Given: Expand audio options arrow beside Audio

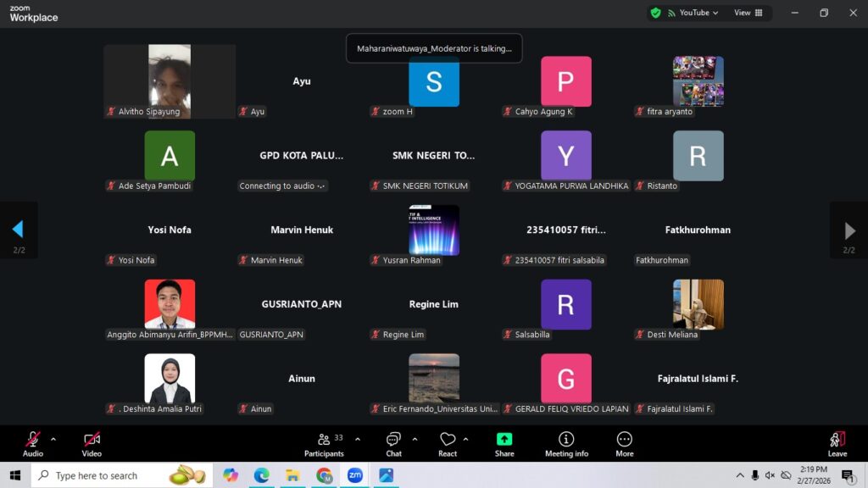Looking at the screenshot, I should 53,439.
